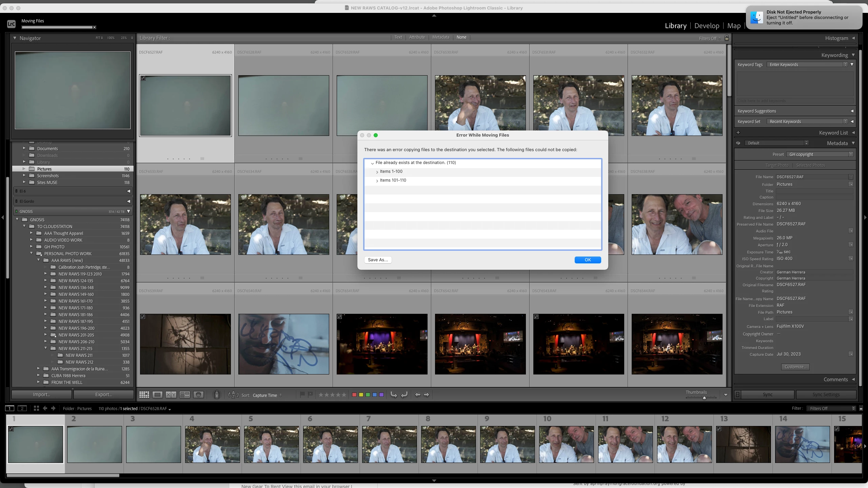Switch to Loupe view icon
The image size is (868, 488).
pos(157,394)
